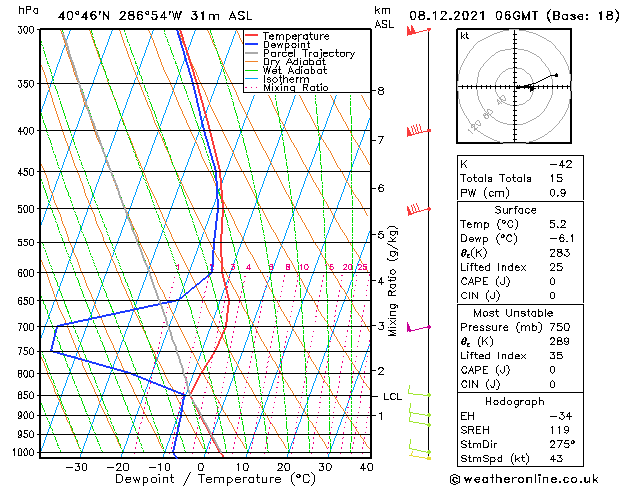Click the weatheronline.co.uk copyright text
The width and height of the screenshot is (629, 486).
point(524,479)
